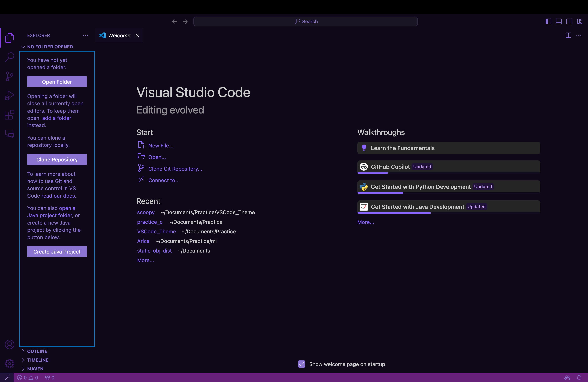Click the notifications bell in status bar

[x=579, y=378]
